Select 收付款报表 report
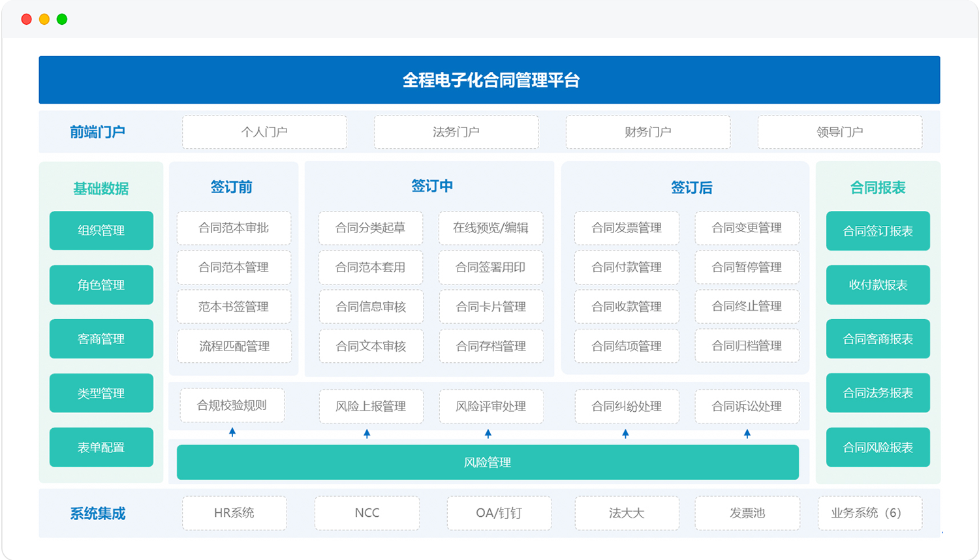The height and width of the screenshot is (560, 979). 878,285
